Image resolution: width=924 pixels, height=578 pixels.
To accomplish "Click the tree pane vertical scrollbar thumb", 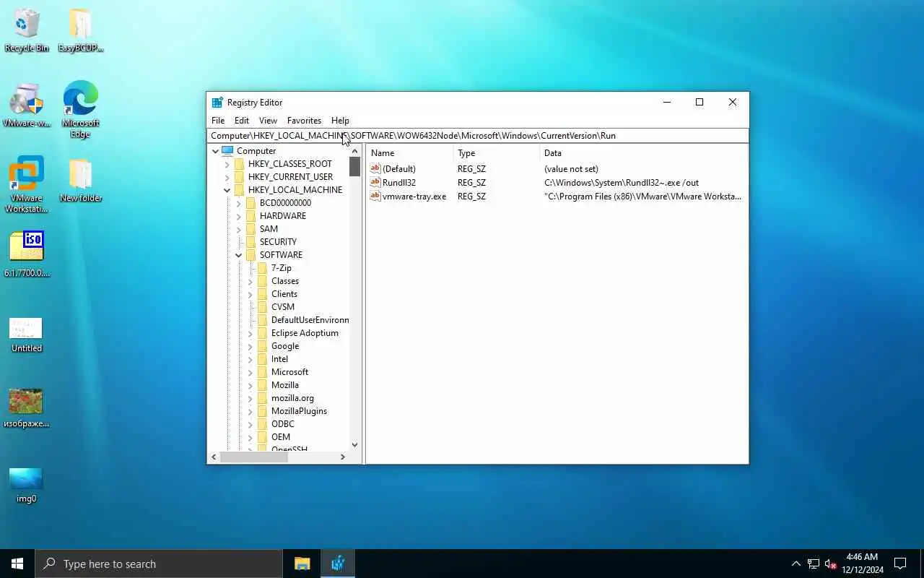I will coord(354,167).
